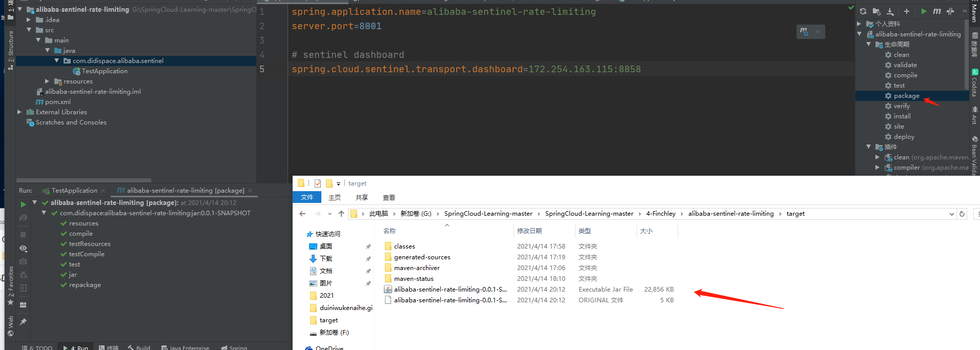The image size is (980, 350).
Task: Open the 主页 ribbon tab in Explorer
Action: (x=335, y=197)
